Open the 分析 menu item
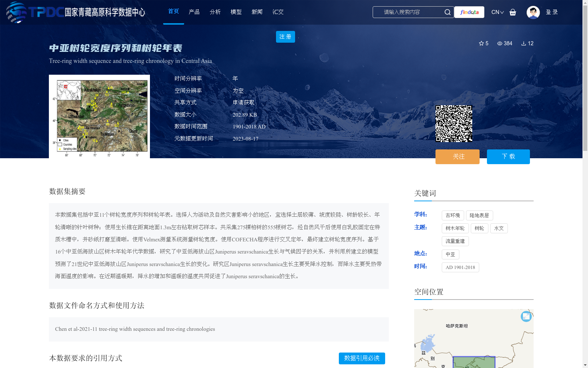Image resolution: width=588 pixels, height=368 pixels. click(x=215, y=12)
